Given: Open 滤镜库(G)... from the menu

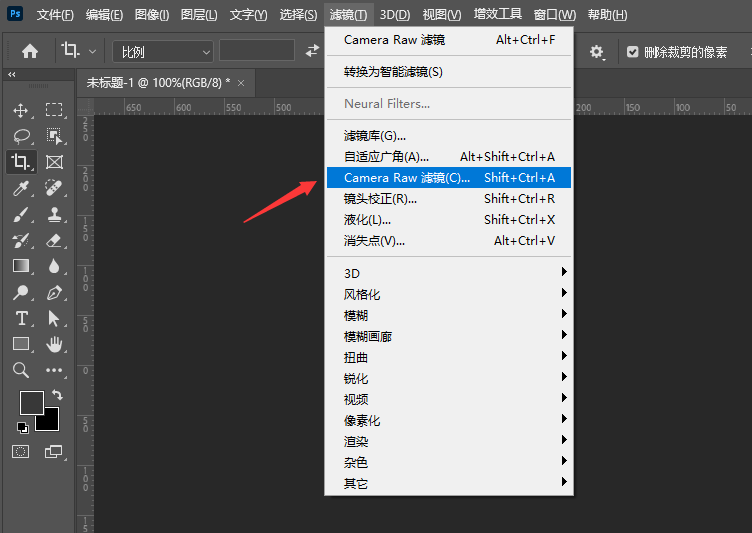Looking at the screenshot, I should click(449, 136).
